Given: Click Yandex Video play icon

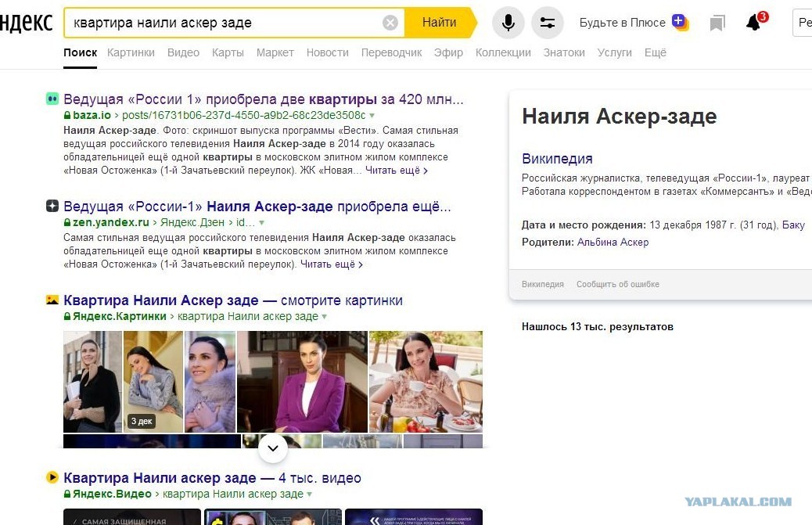Looking at the screenshot, I should coord(52,476).
